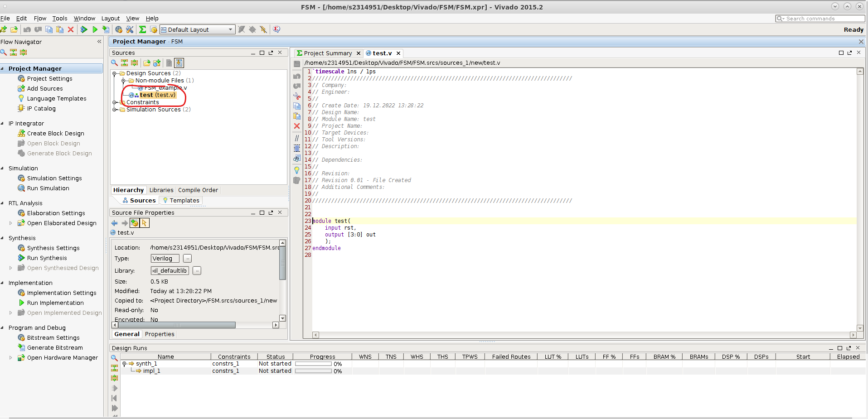Click the toggle line comments slash icon
The width and height of the screenshot is (868, 419).
pos(297,138)
